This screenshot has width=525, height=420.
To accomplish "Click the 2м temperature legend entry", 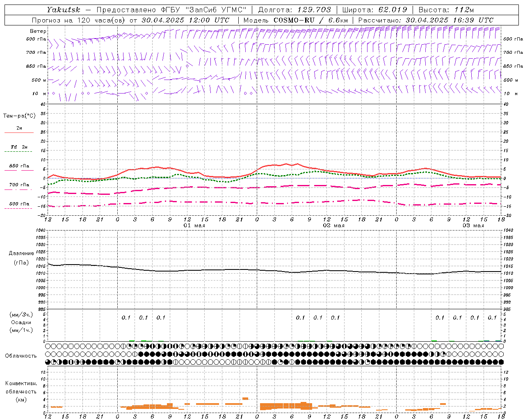I will 19,128.
